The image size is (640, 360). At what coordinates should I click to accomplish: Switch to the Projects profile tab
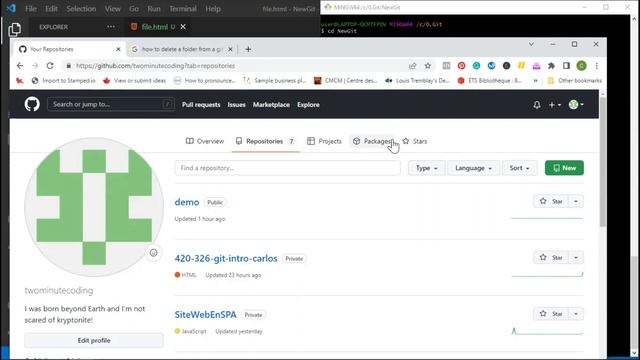pos(324,141)
